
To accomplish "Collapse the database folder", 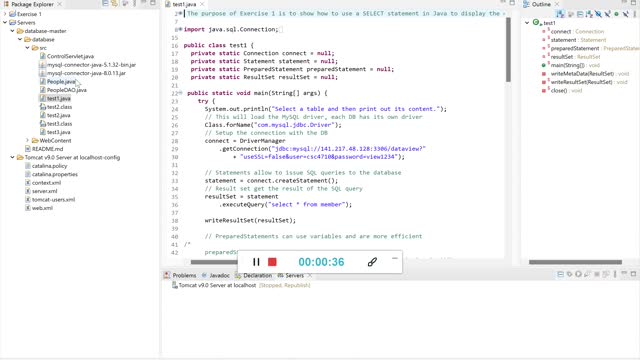I will (20, 40).
